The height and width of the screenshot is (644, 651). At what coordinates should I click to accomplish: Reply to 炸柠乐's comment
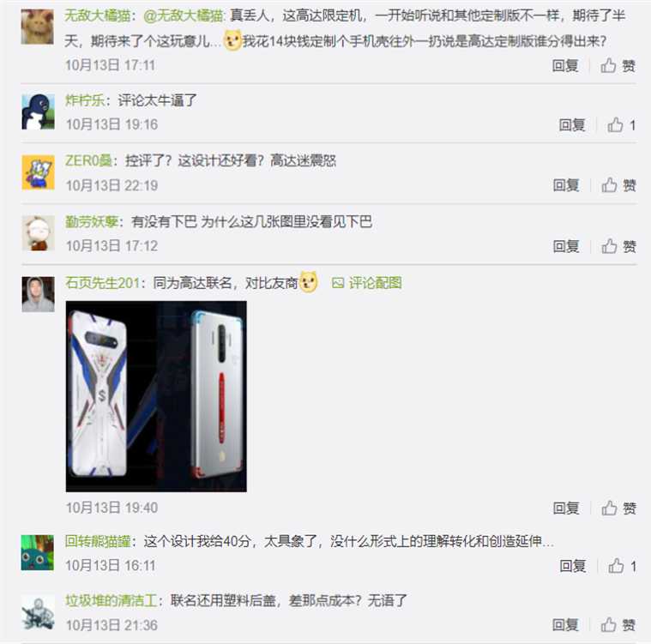pyautogui.click(x=572, y=125)
